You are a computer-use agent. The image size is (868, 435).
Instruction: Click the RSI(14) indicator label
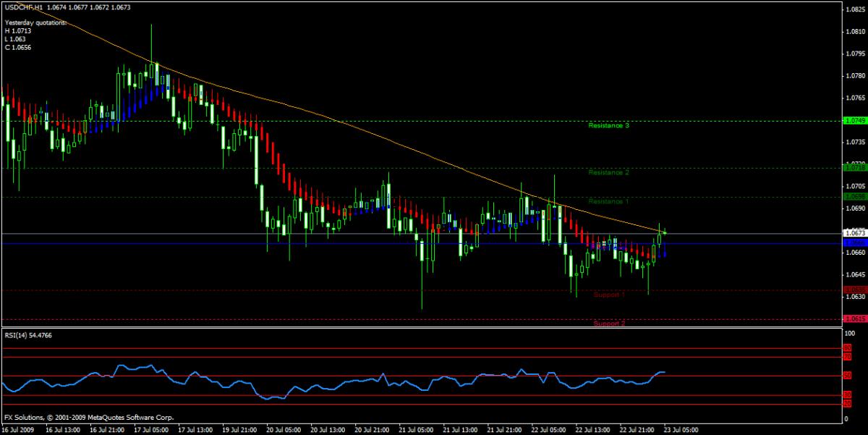tap(19, 335)
